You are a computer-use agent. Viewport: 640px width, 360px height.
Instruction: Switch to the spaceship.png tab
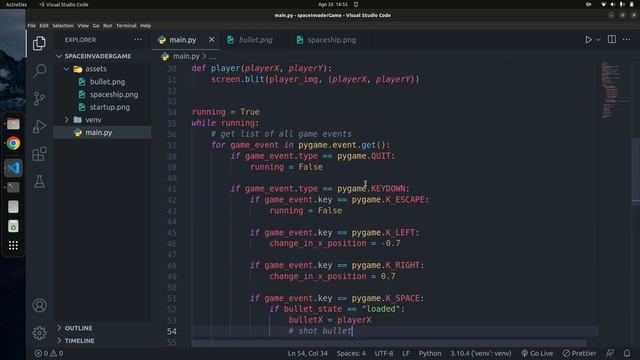[331, 40]
